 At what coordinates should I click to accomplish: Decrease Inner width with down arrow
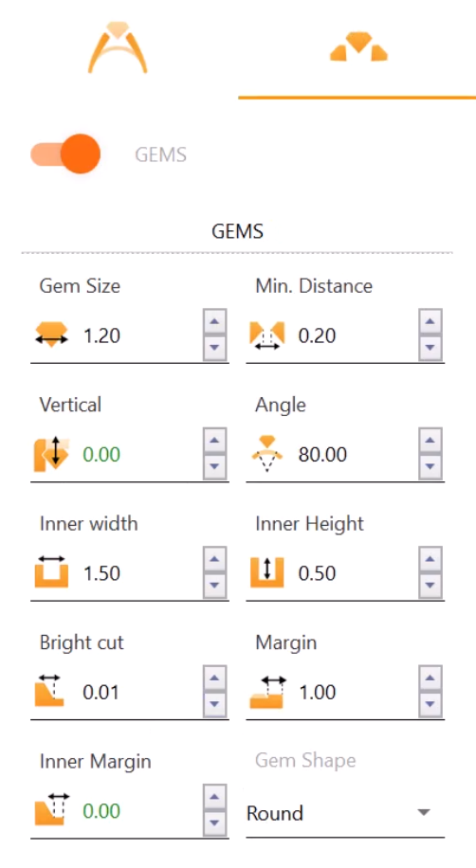tap(215, 587)
